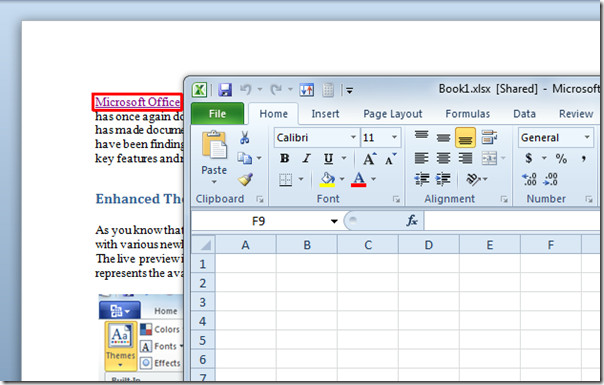Click Themes button in Word document screenshot

point(120,345)
